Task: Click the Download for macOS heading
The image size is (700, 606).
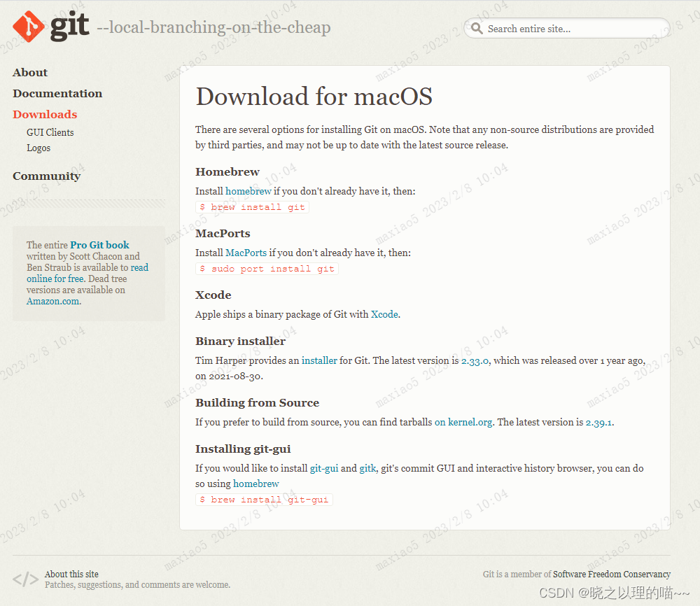Action: click(314, 97)
